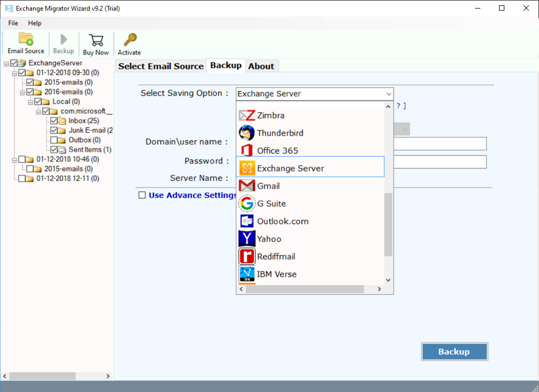The width and height of the screenshot is (539, 392).
Task: Click dropdown list right scroll arrow
Action: [379, 289]
